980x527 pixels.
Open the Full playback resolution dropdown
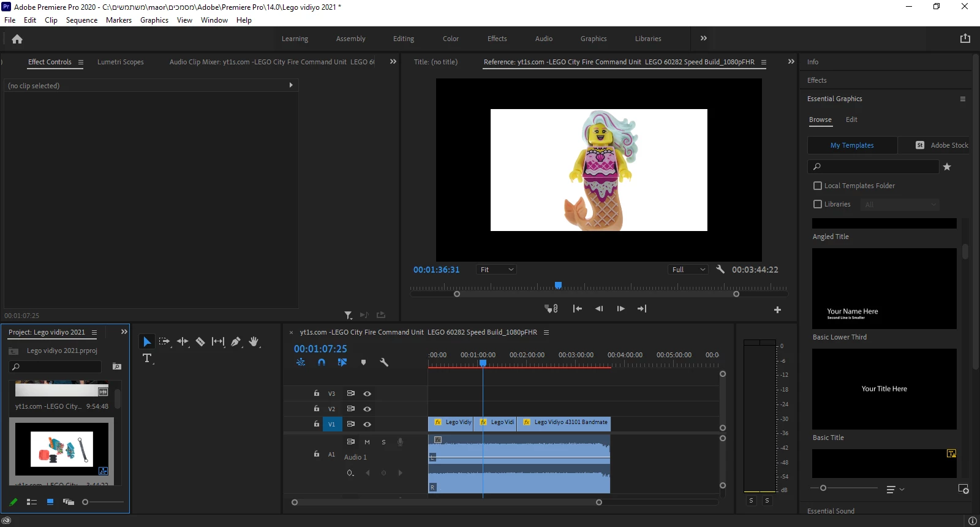click(x=688, y=270)
